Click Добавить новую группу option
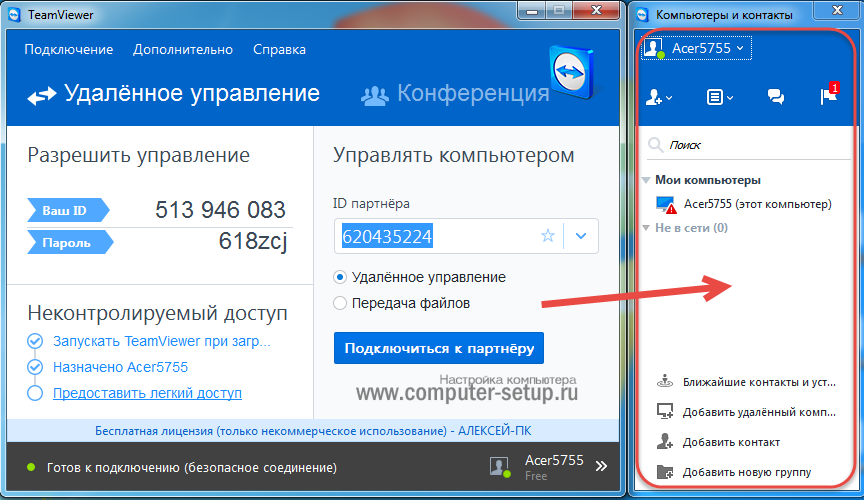The image size is (864, 500). click(x=747, y=472)
